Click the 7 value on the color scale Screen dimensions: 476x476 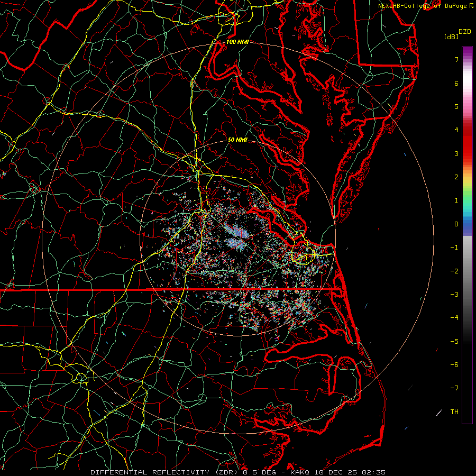tap(456, 59)
